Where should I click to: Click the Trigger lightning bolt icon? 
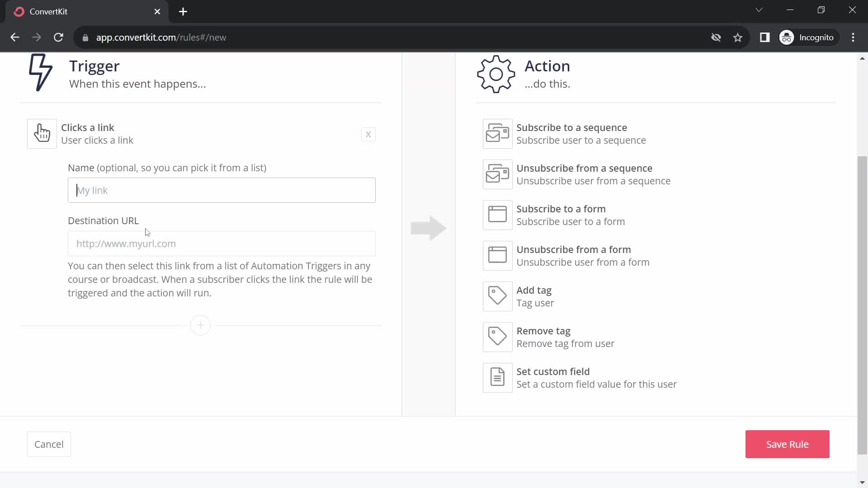point(41,72)
